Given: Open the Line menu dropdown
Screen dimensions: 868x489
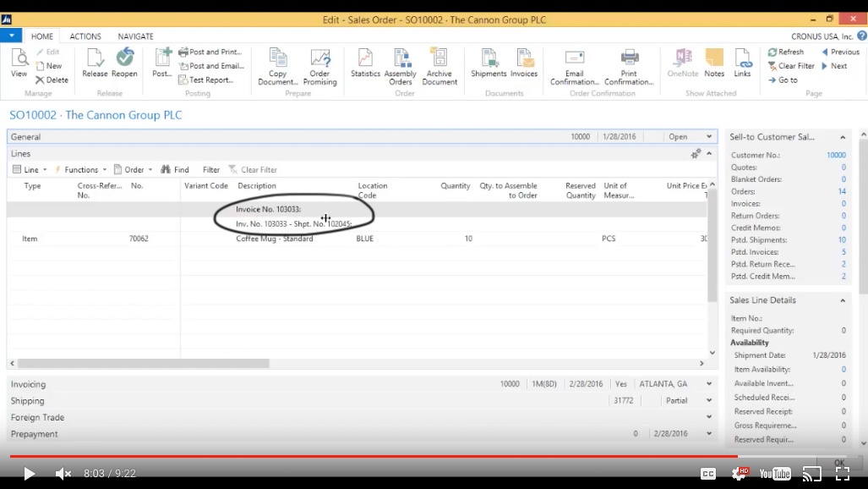Looking at the screenshot, I should click(x=30, y=170).
